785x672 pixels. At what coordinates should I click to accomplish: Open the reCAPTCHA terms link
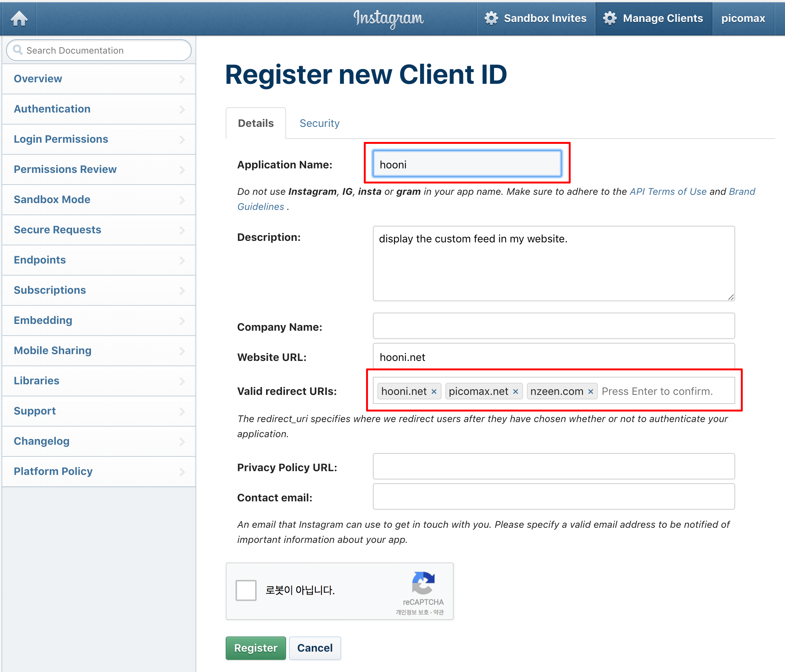(438, 612)
